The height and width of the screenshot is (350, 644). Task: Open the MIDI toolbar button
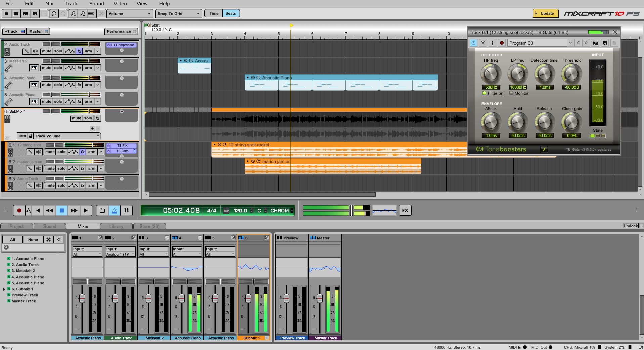[92, 14]
